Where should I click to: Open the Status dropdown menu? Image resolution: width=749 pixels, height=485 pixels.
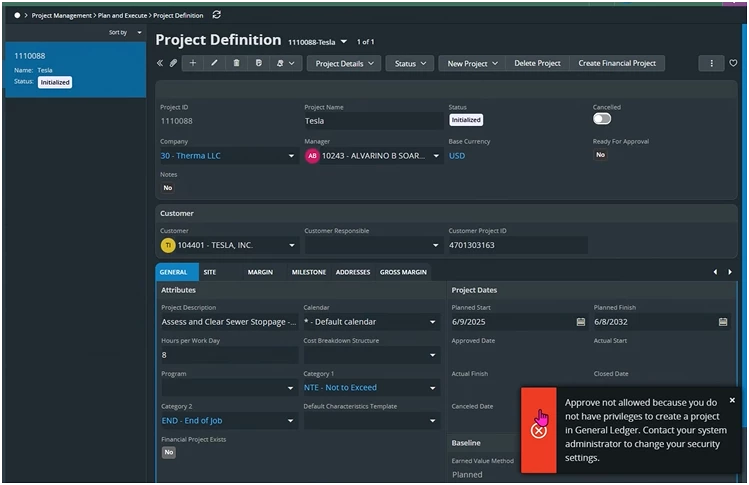[x=409, y=63]
